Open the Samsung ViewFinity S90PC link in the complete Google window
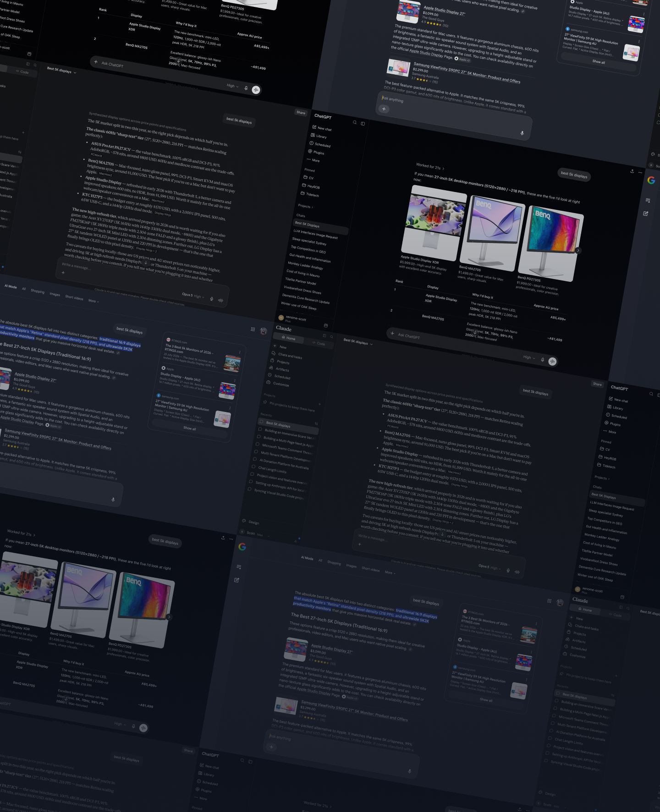Screen dimensions: 660x812 [x=354, y=711]
